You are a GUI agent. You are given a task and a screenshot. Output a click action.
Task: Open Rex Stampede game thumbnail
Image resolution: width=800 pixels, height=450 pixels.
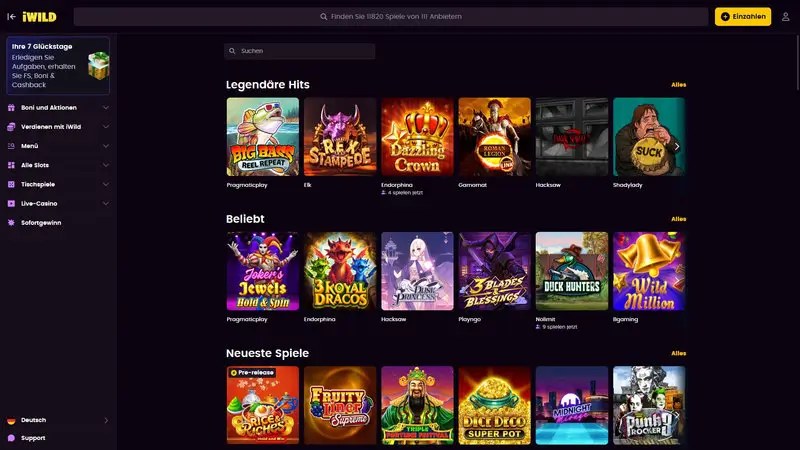(x=340, y=137)
